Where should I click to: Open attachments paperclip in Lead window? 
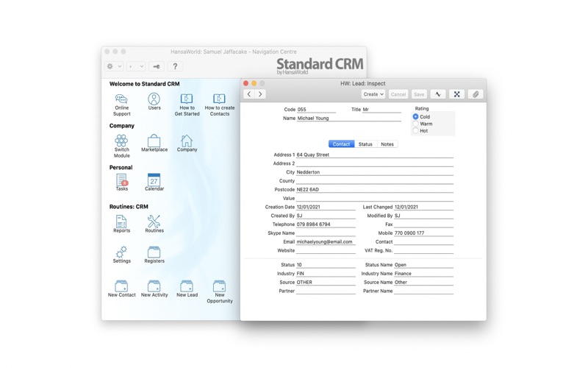(x=476, y=94)
